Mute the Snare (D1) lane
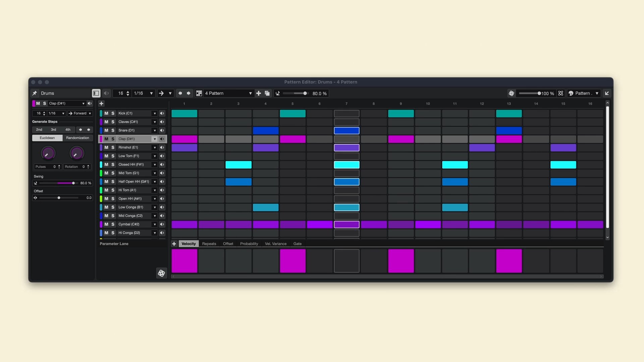This screenshot has width=644, height=362. pos(106,130)
